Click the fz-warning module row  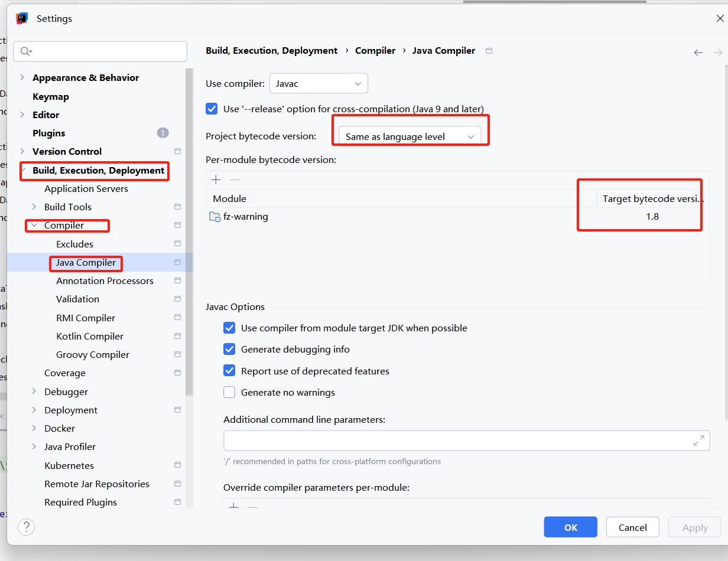pos(457,217)
